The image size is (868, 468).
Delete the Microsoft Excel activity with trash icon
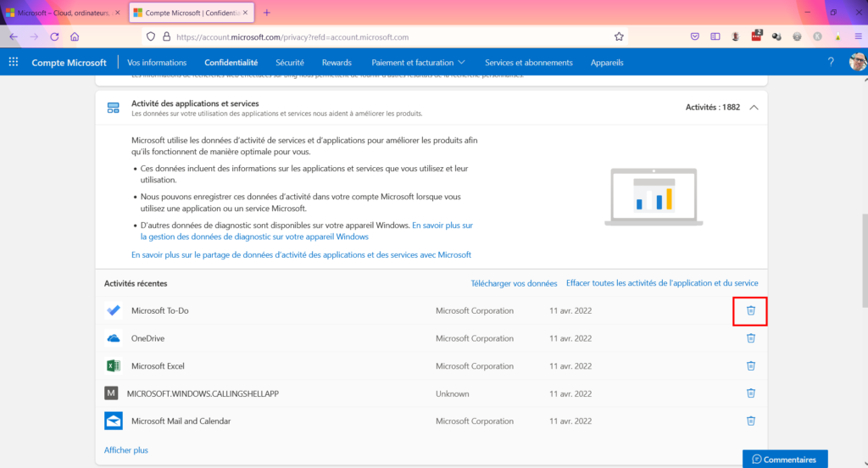[751, 365]
